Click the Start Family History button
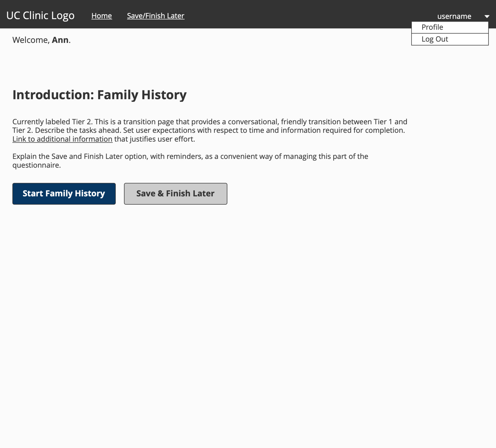496x448 pixels. point(64,194)
